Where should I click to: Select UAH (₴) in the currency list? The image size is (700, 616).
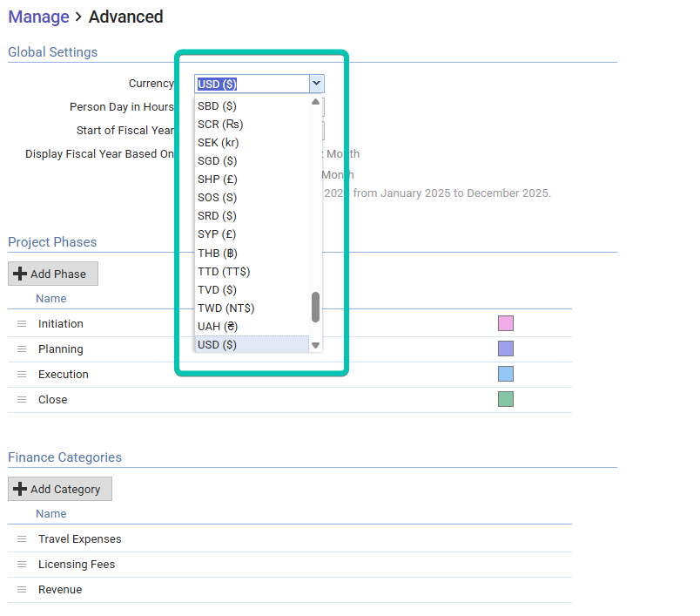[218, 327]
